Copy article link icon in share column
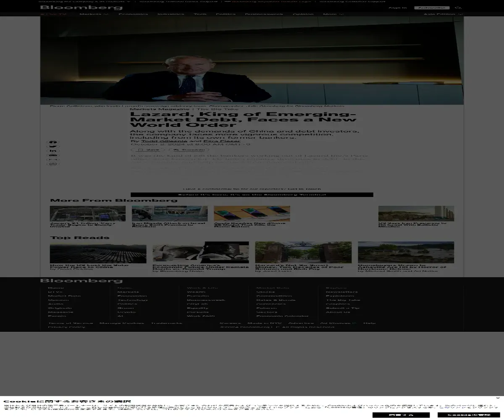 [53, 160]
